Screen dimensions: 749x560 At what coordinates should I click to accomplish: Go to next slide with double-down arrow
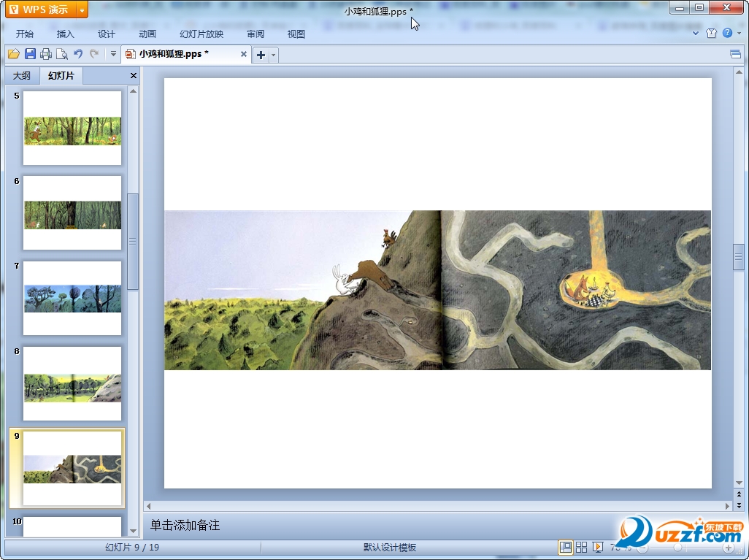tap(739, 505)
